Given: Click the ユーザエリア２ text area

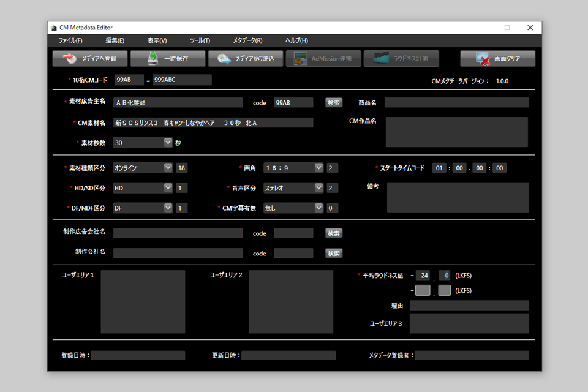Looking at the screenshot, I should 291,302.
